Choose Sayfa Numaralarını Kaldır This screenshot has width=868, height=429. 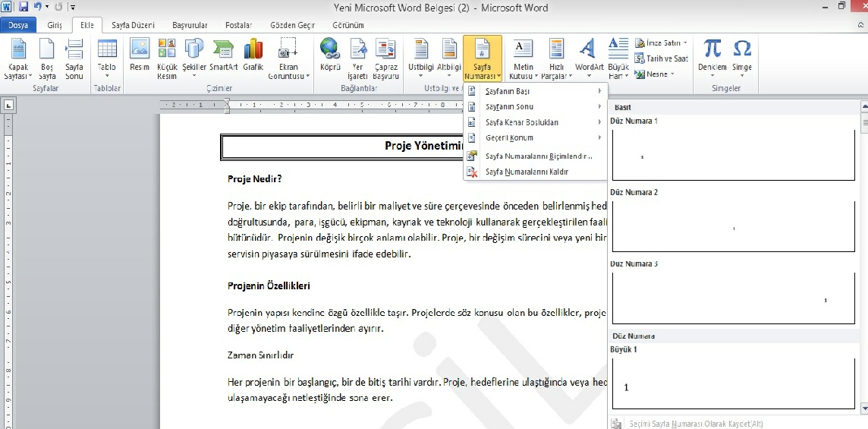point(536,172)
